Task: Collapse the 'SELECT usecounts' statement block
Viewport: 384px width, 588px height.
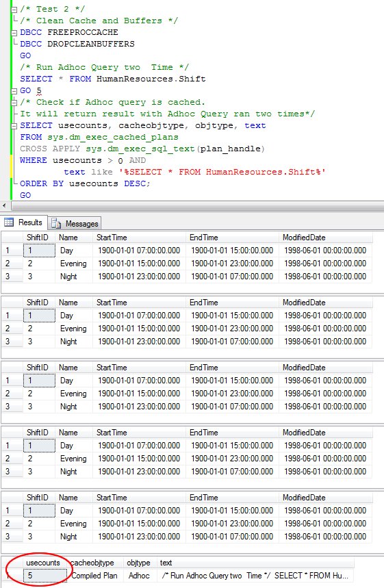Action: [x=14, y=126]
